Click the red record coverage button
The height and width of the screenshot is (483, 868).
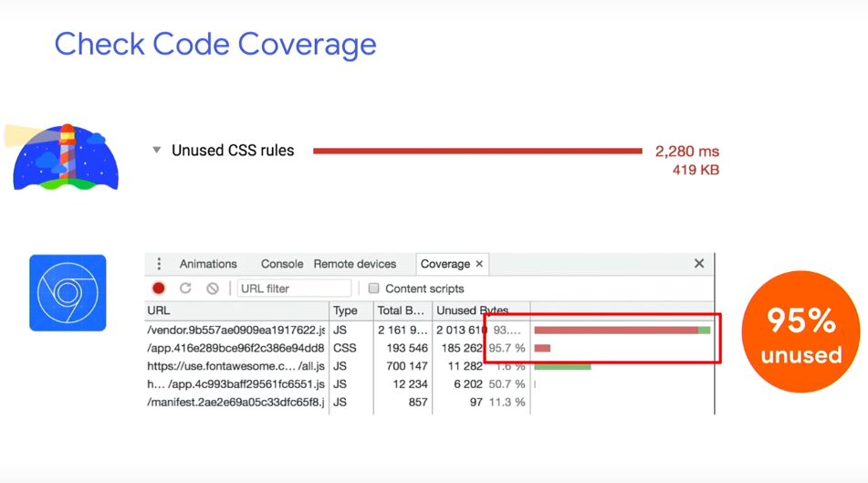[x=159, y=288]
